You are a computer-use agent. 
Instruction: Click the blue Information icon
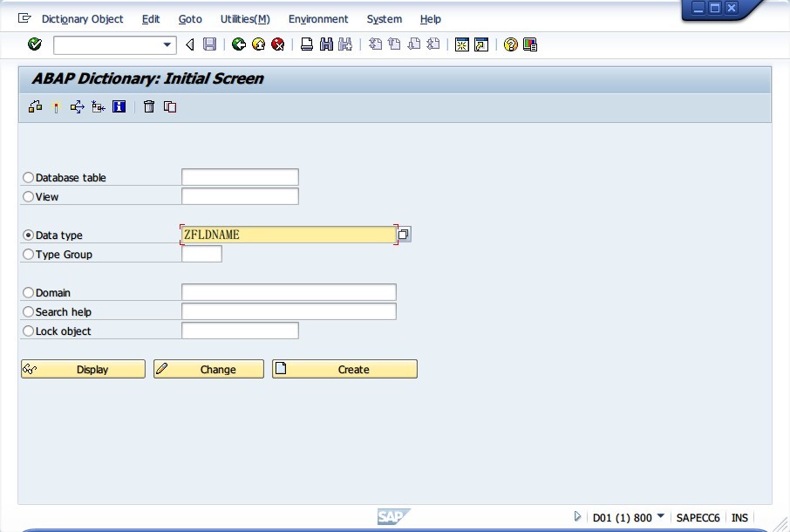coord(119,106)
